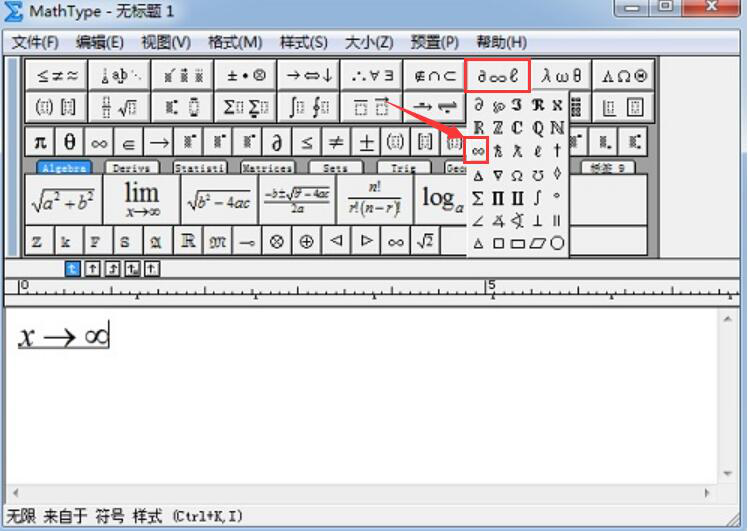748x531 pixels.
Task: Open the summation templates palette
Action: coord(245,107)
